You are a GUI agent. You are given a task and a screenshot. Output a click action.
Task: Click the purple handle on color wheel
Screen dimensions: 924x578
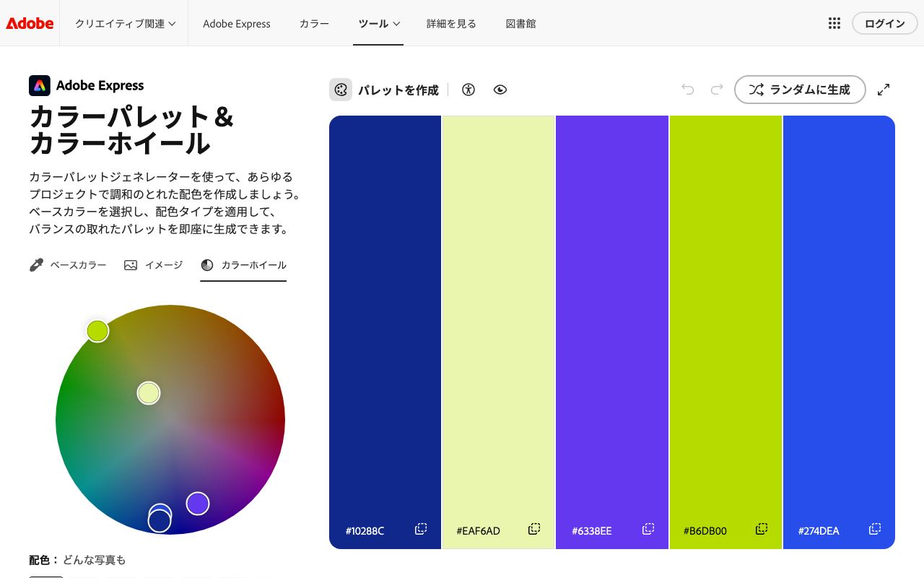click(x=198, y=503)
